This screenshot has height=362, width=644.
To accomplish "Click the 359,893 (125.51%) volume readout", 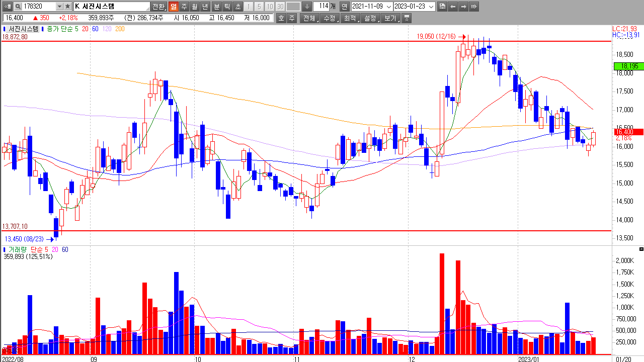I will click(x=28, y=256).
